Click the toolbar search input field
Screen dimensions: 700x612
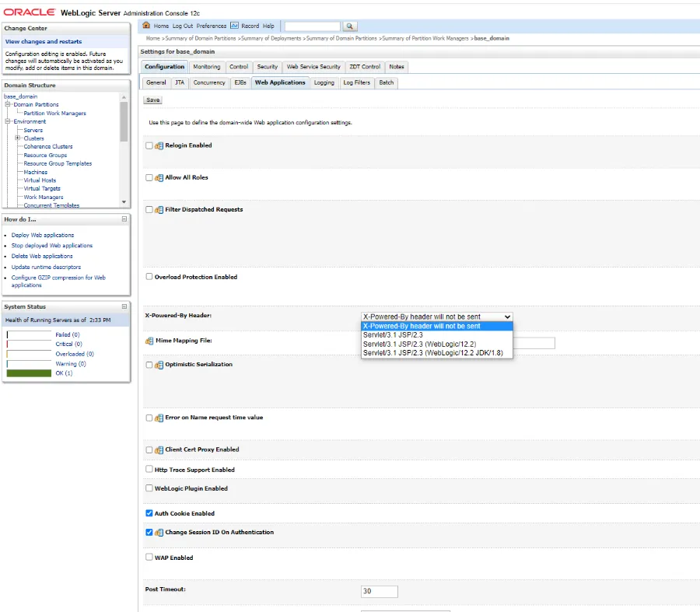[312, 26]
